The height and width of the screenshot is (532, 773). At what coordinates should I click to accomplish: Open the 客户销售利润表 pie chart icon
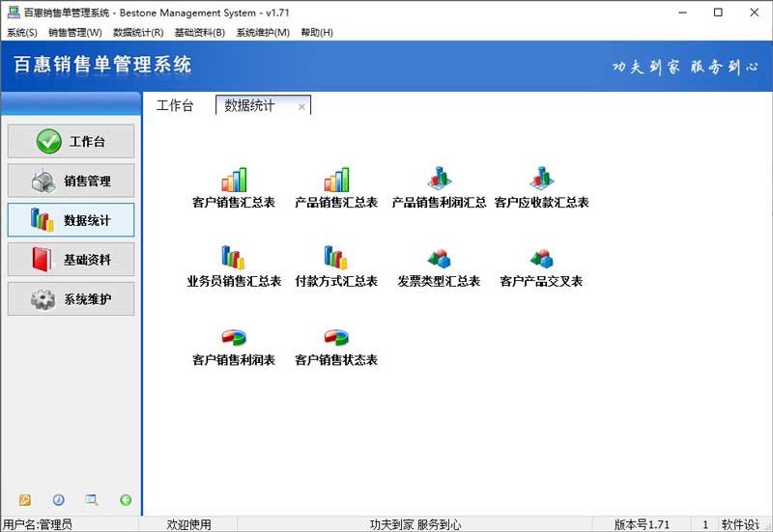click(234, 337)
